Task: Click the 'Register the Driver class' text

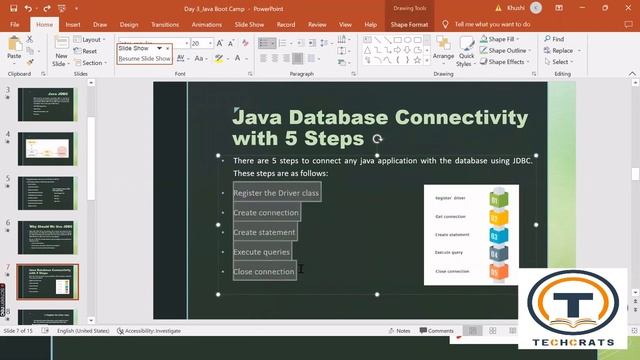Action: pos(276,193)
